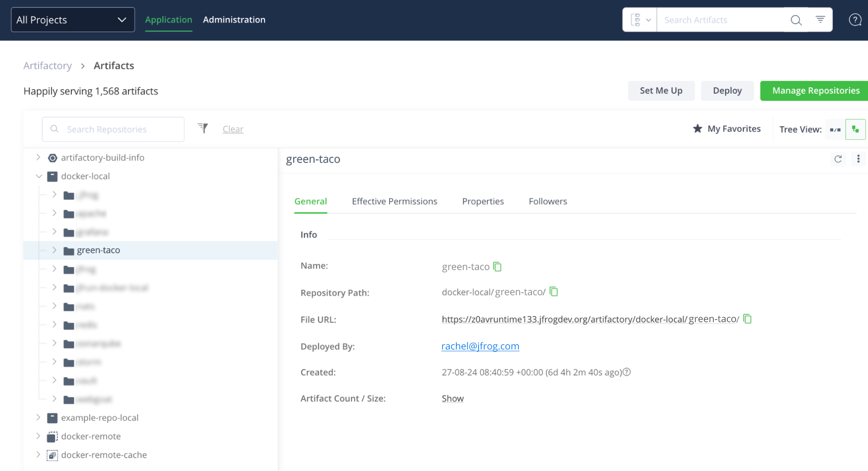The image size is (868, 471).
Task: Copy the File URL value
Action: 747,319
